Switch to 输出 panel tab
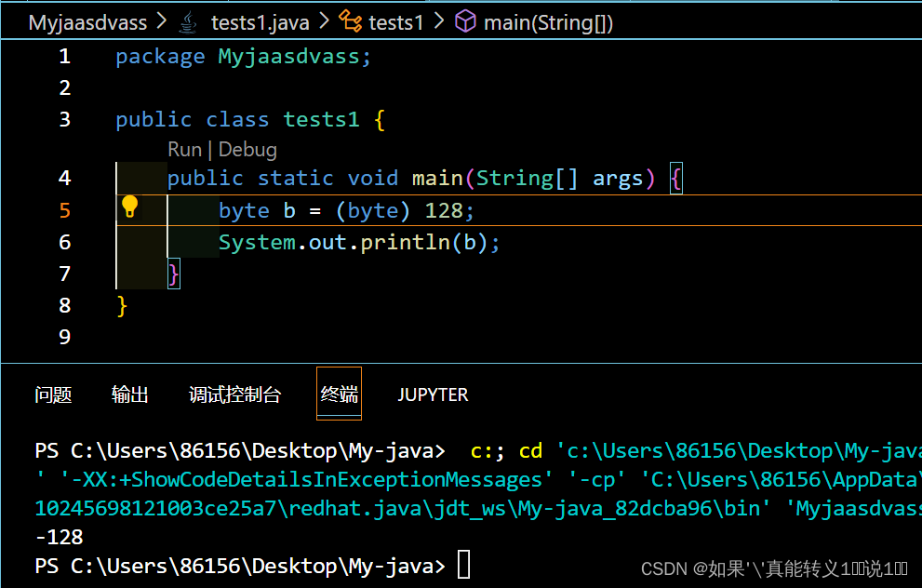The image size is (922, 588). (130, 394)
